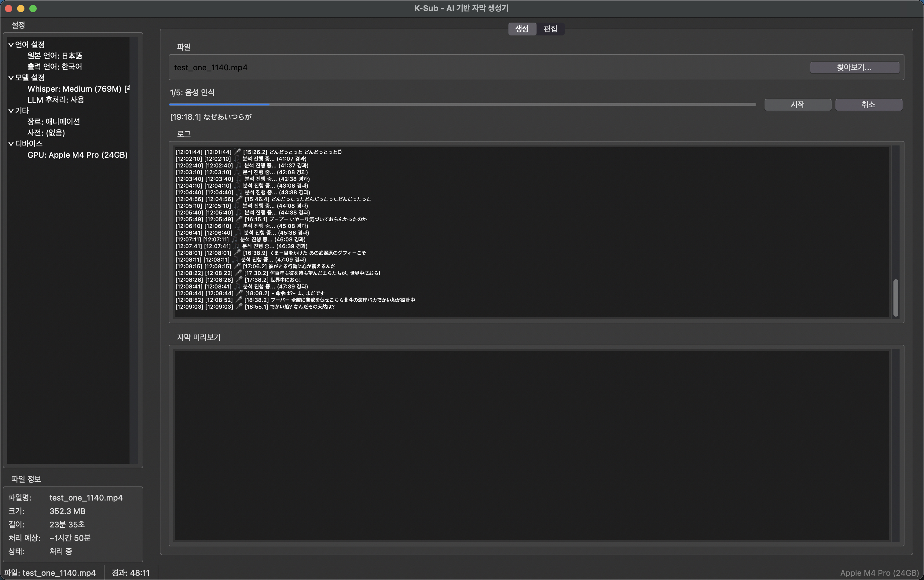This screenshot has width=924, height=580.
Task: Click the music note icon on the 12:02:10 log line
Action: 236,158
